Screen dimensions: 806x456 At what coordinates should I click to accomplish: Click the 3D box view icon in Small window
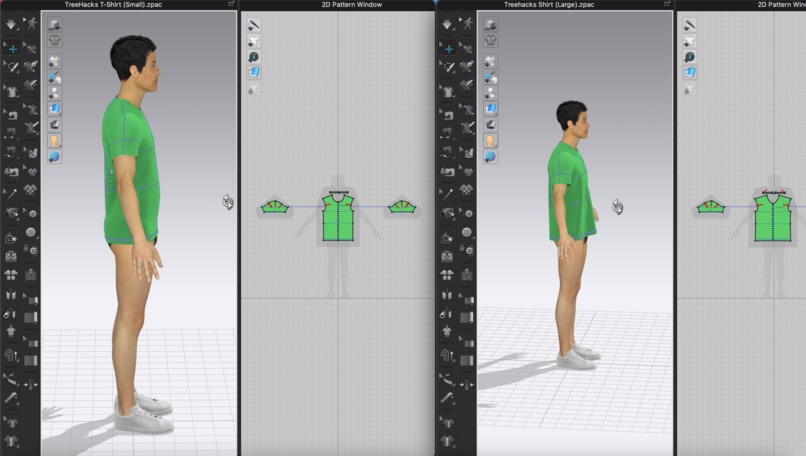(x=54, y=24)
